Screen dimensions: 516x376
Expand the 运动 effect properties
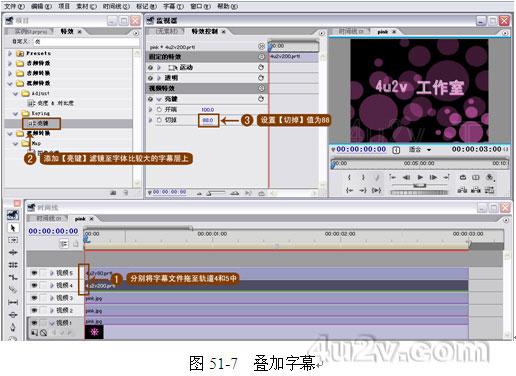tap(159, 68)
